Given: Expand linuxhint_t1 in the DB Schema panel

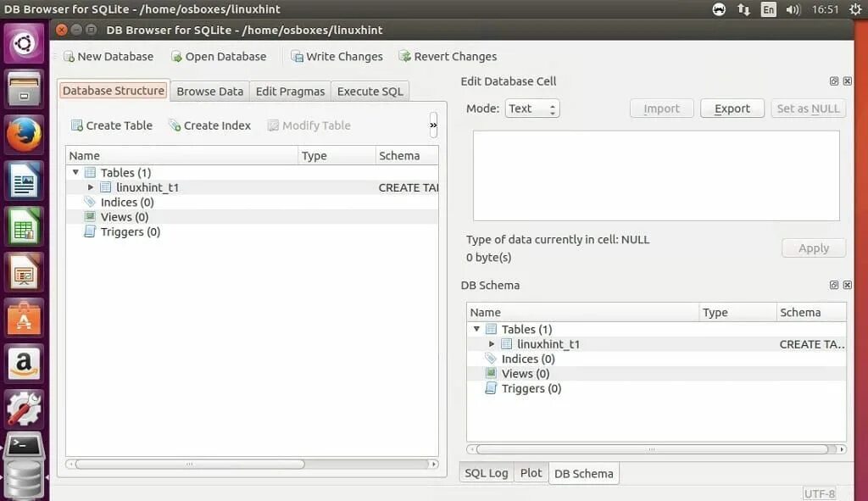Looking at the screenshot, I should [x=492, y=344].
